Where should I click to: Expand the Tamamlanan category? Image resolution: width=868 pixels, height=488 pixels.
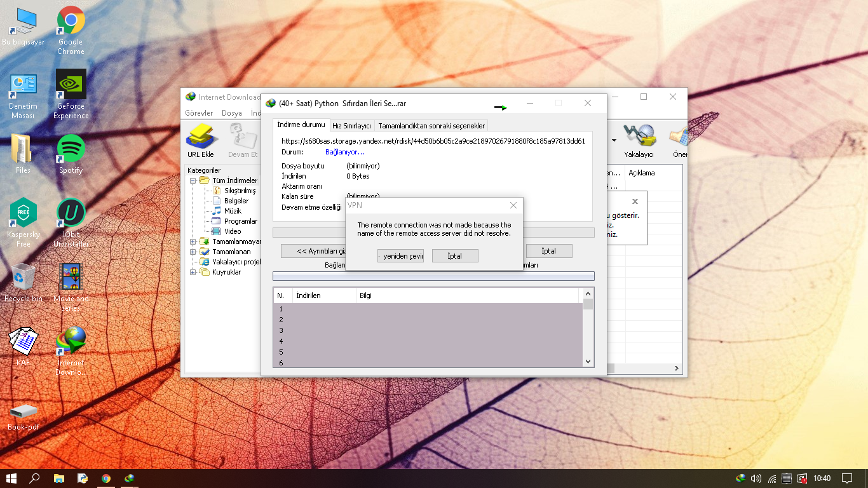(193, 252)
